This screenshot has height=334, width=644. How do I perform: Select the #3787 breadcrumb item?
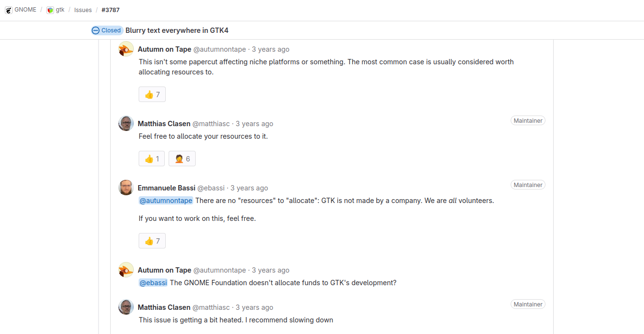(x=111, y=10)
